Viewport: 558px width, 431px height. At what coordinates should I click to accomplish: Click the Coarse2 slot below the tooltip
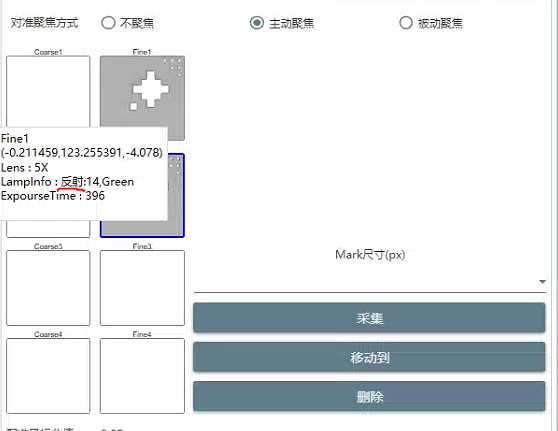(x=48, y=229)
